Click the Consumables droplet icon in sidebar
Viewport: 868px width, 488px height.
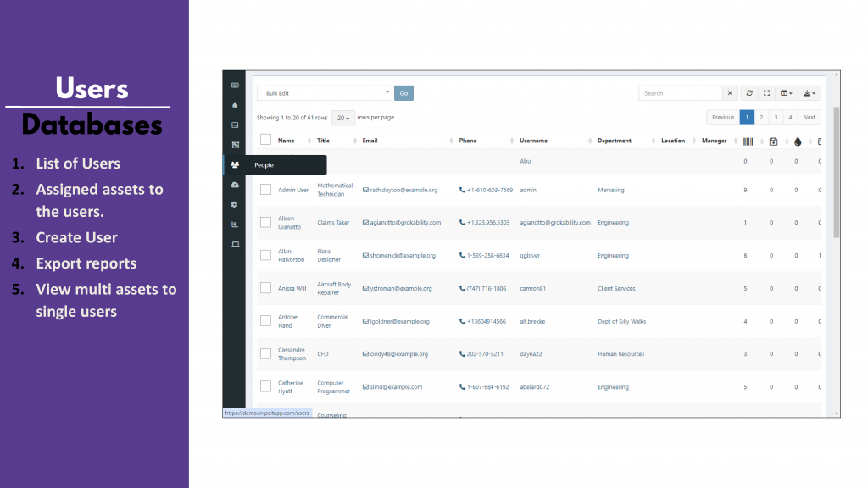[235, 105]
